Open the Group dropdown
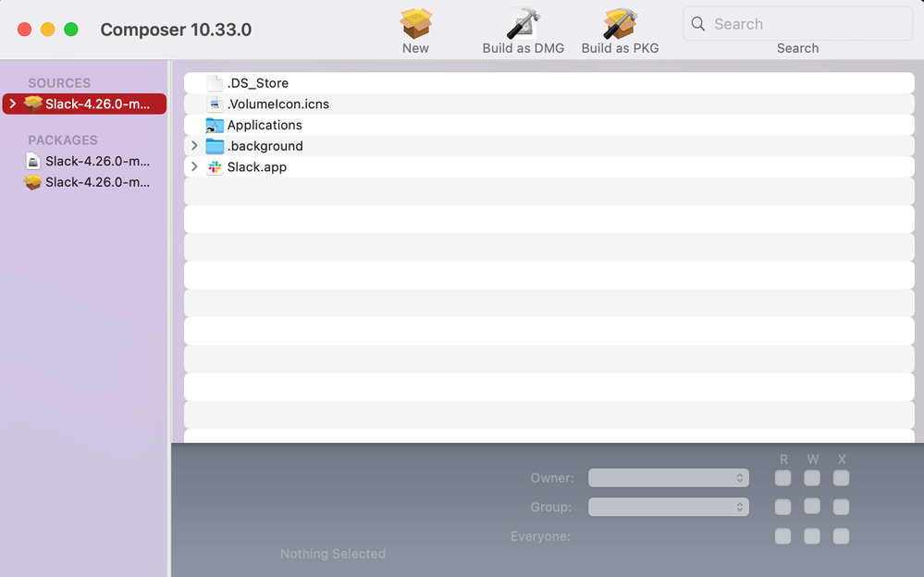924x577 pixels. (x=668, y=507)
